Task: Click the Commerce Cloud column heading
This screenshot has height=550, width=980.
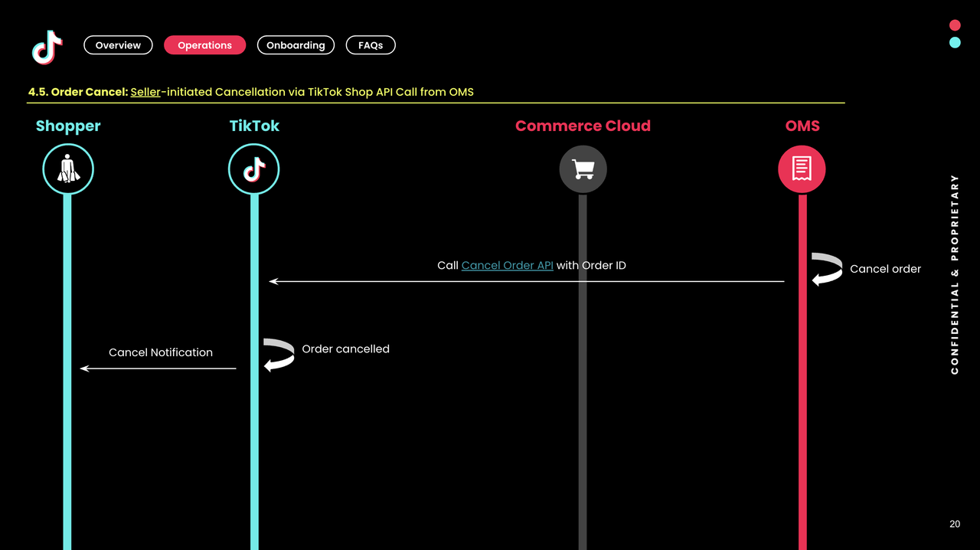Action: point(583,126)
